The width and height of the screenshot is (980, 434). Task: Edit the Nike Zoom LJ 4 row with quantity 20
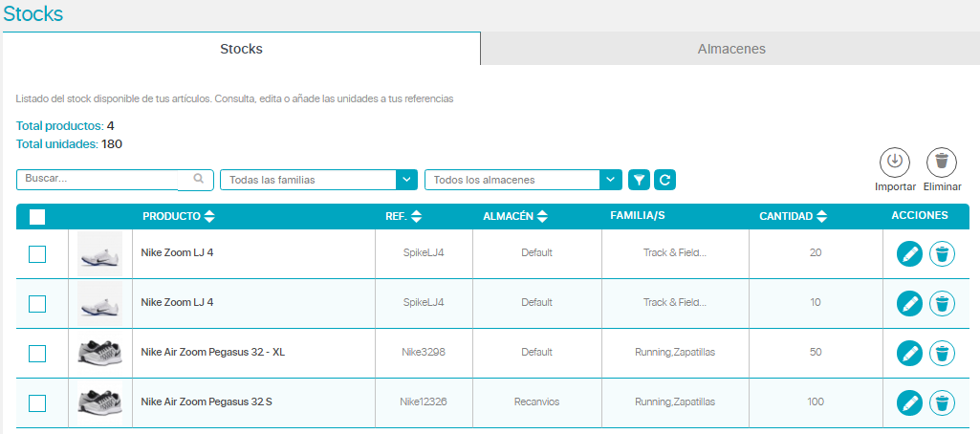coord(909,254)
